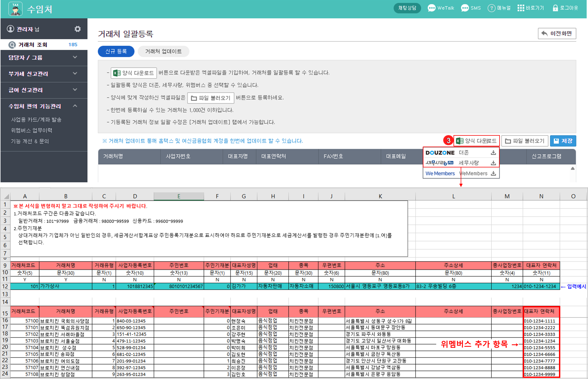
Task: Click the table scrollbar up arrow
Action: click(573, 168)
